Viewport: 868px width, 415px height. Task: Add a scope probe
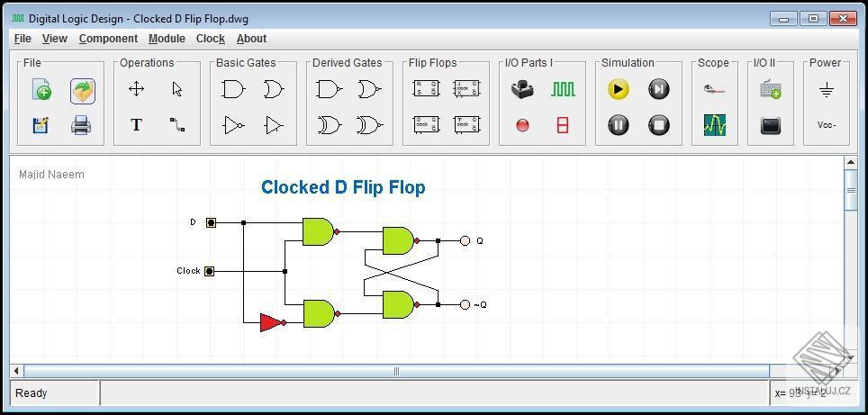(715, 89)
